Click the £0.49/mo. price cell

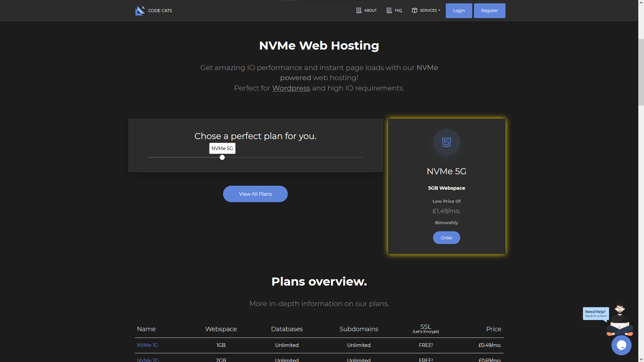[490, 345]
